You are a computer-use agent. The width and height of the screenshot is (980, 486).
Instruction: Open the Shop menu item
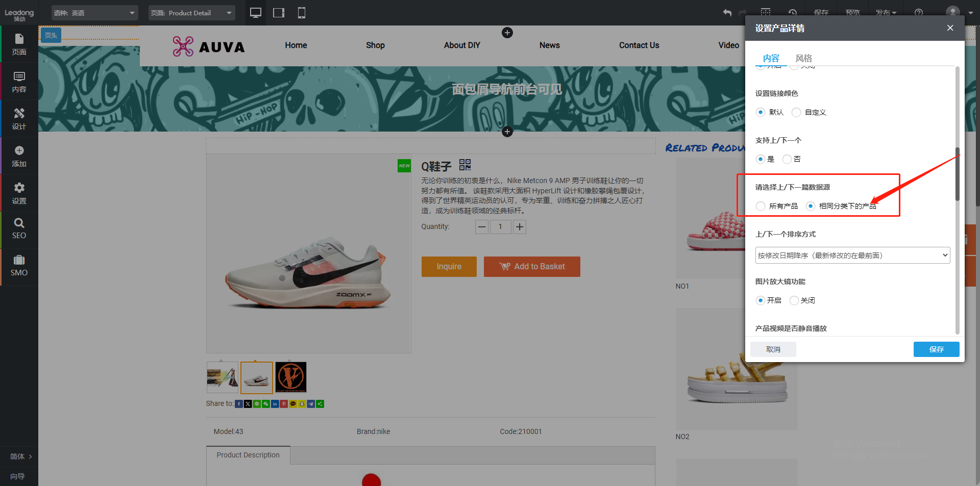coord(375,45)
